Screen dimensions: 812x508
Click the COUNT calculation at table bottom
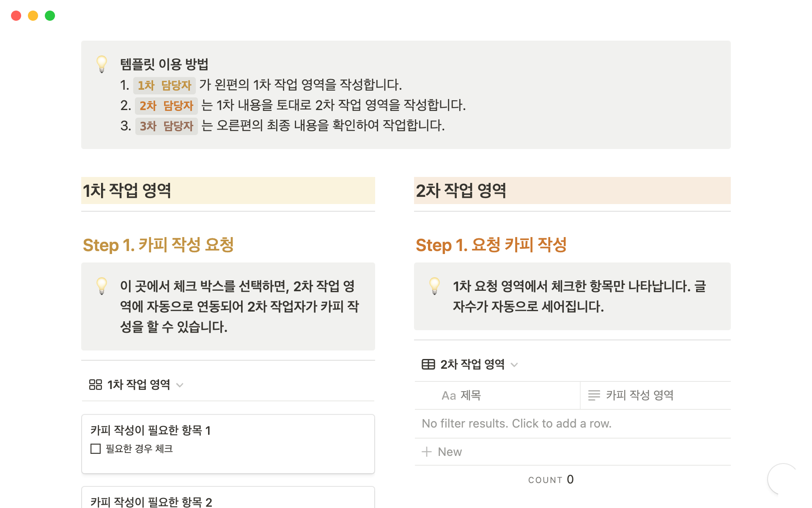(x=551, y=480)
